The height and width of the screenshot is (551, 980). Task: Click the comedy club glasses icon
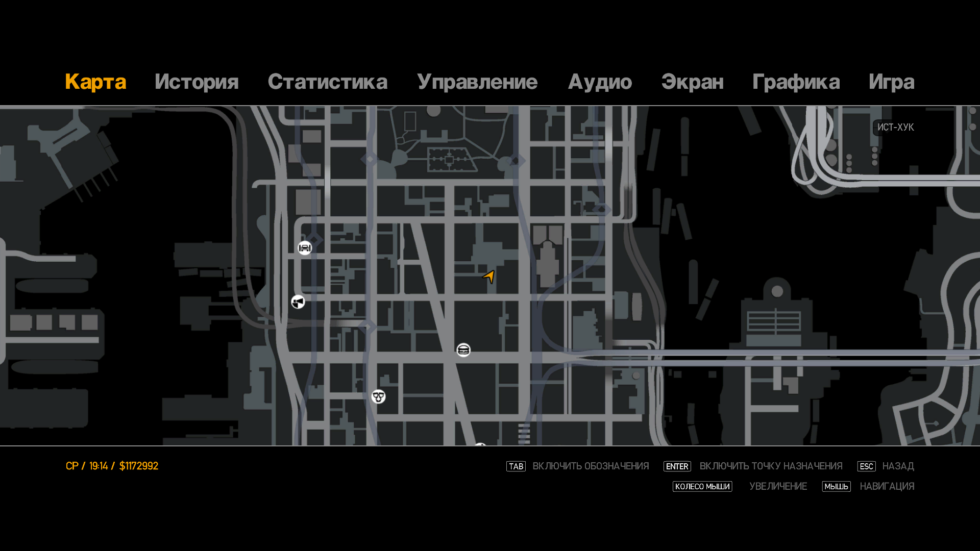pos(378,396)
